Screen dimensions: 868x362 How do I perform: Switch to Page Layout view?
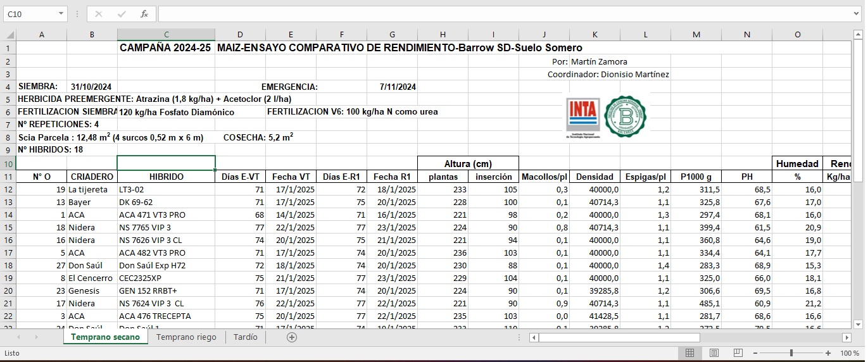(x=714, y=353)
